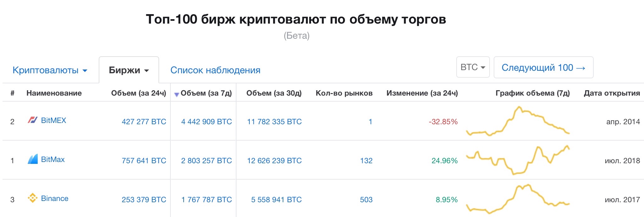Click the Binance exchange logo icon
The width and height of the screenshot is (644, 217).
[x=32, y=198]
